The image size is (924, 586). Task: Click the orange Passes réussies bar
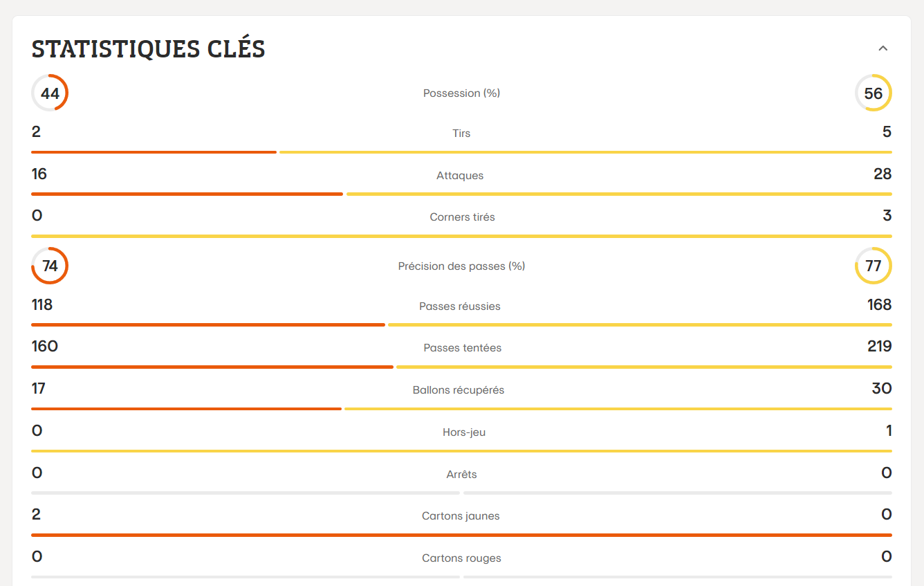coord(207,324)
